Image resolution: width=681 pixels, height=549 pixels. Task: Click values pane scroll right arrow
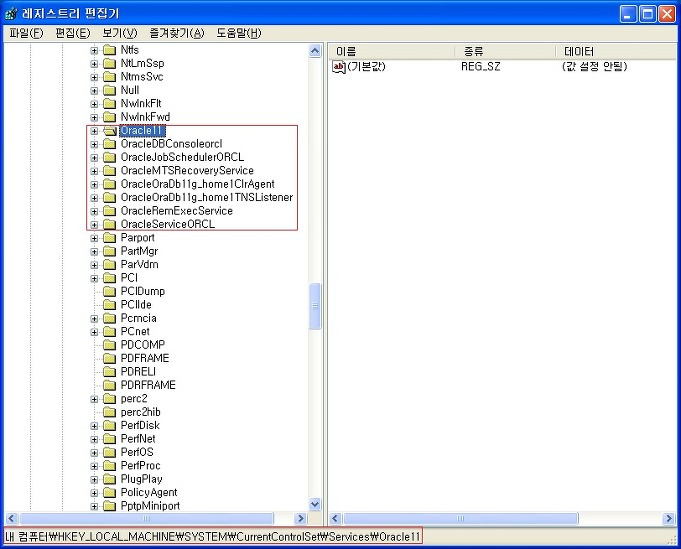669,518
